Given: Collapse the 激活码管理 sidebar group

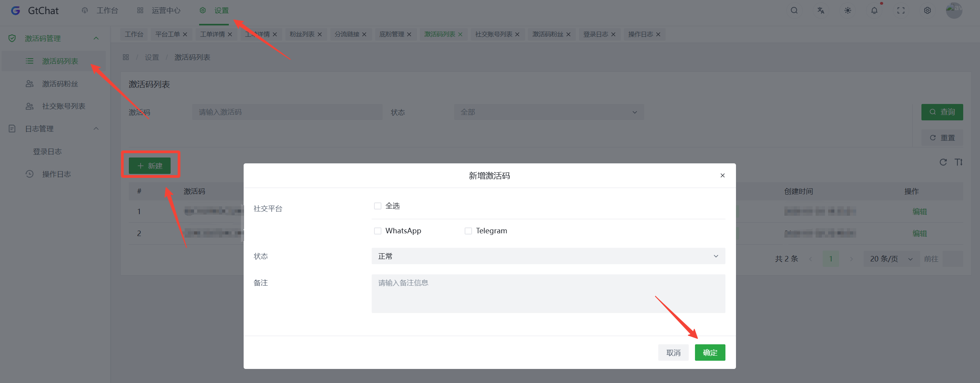Looking at the screenshot, I should (96, 38).
